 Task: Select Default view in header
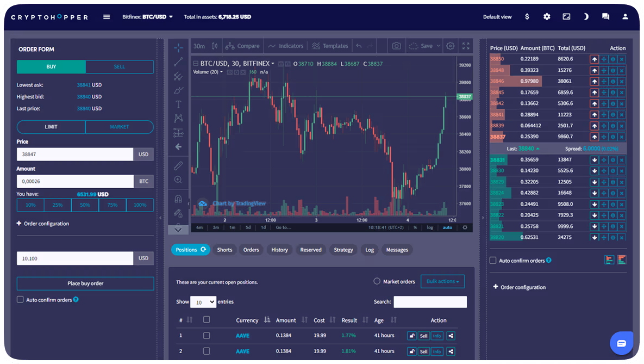click(497, 17)
